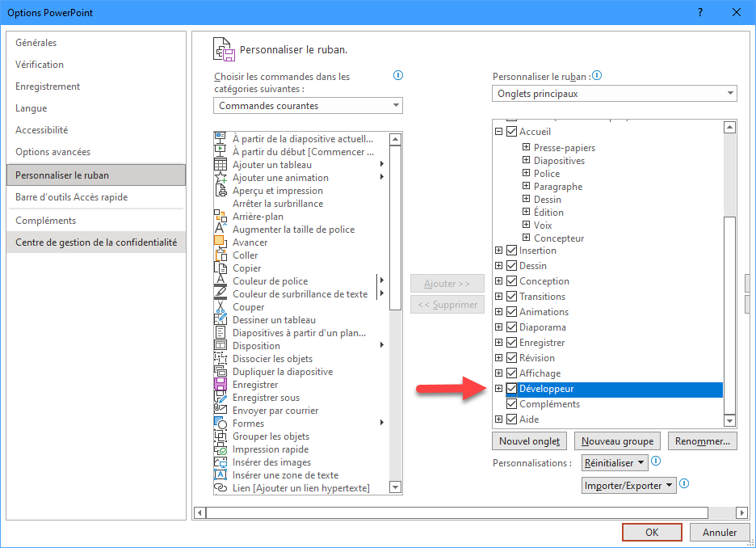This screenshot has width=756, height=548.
Task: Click the Arrière-plan command icon
Action: pos(220,216)
